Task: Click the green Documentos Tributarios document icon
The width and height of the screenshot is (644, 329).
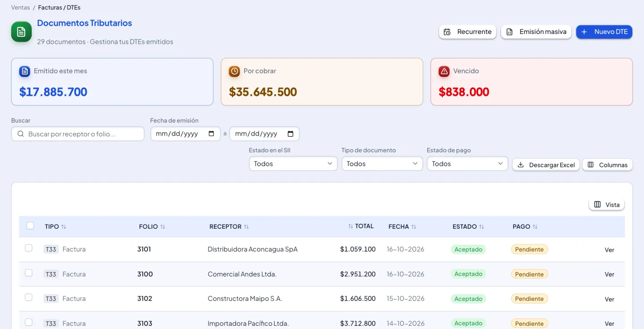Action: (x=21, y=32)
